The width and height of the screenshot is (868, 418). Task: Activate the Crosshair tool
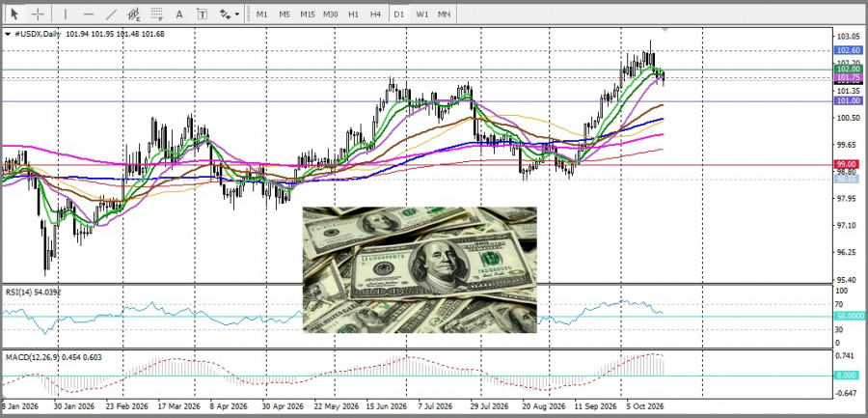pos(39,14)
